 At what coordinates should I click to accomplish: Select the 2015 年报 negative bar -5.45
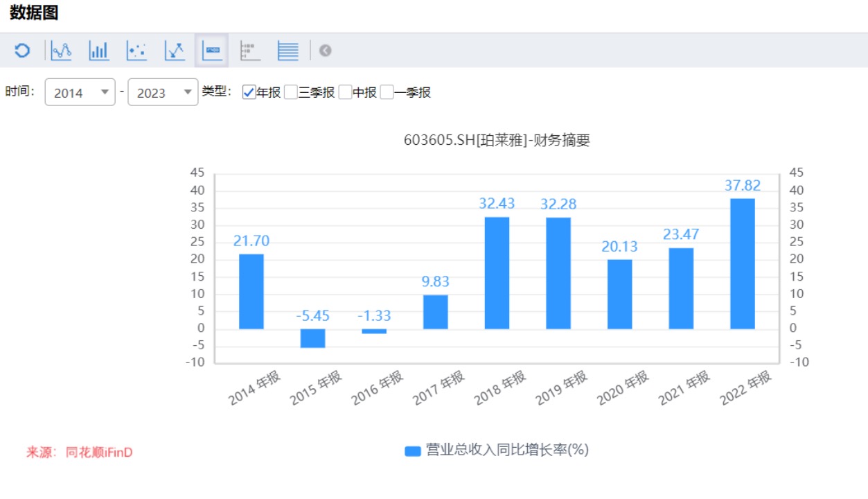(312, 338)
